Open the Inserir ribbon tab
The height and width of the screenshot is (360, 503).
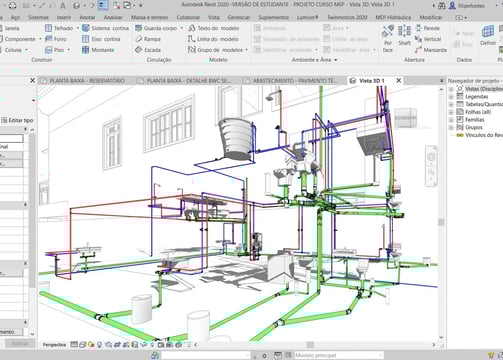(x=64, y=17)
